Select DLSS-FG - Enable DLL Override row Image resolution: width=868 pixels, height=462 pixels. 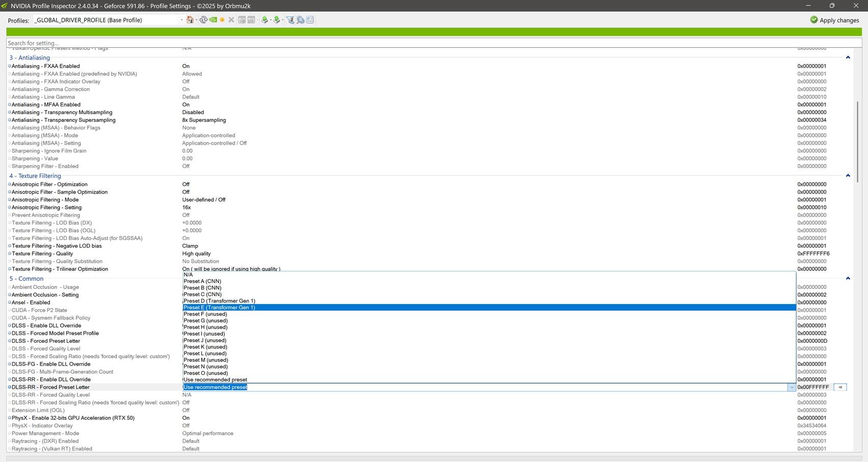51,364
